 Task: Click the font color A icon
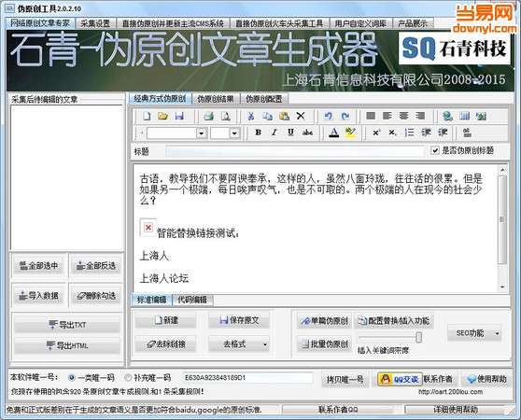334,133
